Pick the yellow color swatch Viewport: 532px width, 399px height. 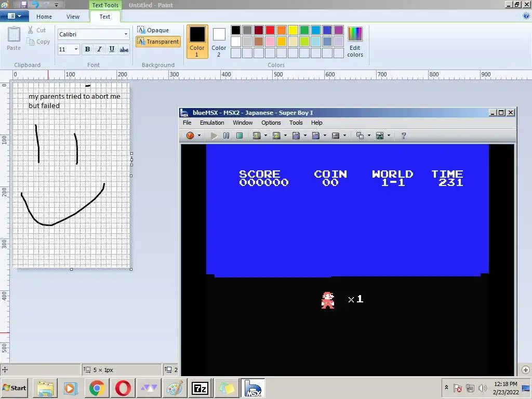point(293,30)
